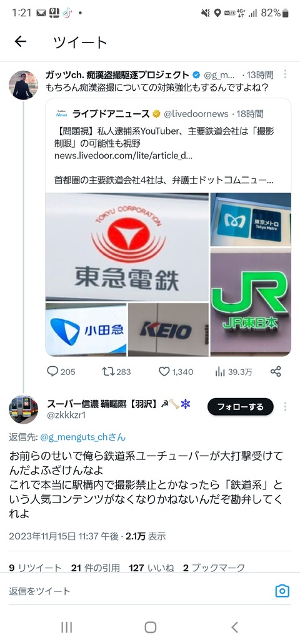Image resolution: width=300 pixels, height=644 pixels.
Task: View the 9 リツイート list
Action: 35,568
